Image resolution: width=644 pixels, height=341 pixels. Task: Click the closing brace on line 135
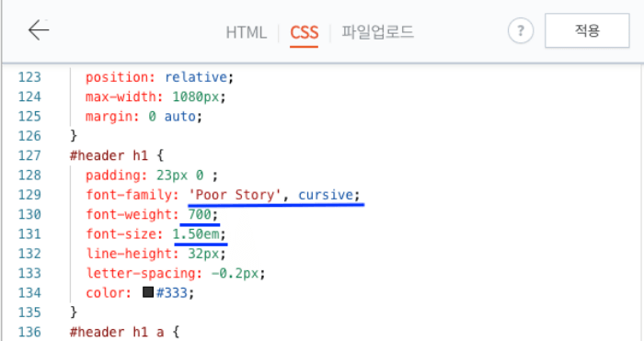pos(74,312)
